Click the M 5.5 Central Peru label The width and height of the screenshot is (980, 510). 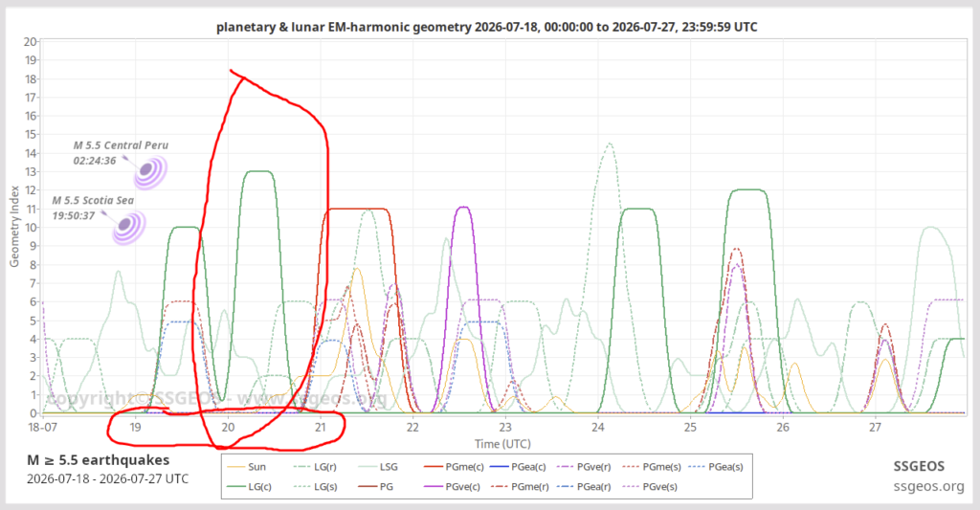[x=121, y=145]
